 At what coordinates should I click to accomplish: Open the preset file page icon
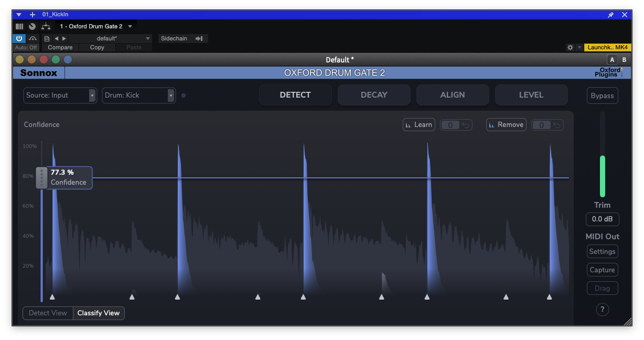click(47, 39)
